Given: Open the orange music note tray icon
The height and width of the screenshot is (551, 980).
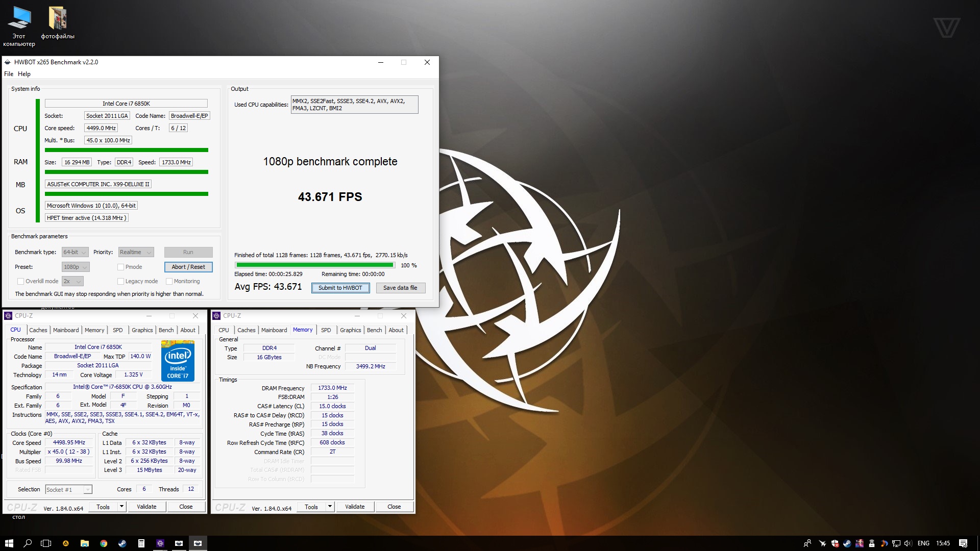Looking at the screenshot, I should click(x=884, y=543).
